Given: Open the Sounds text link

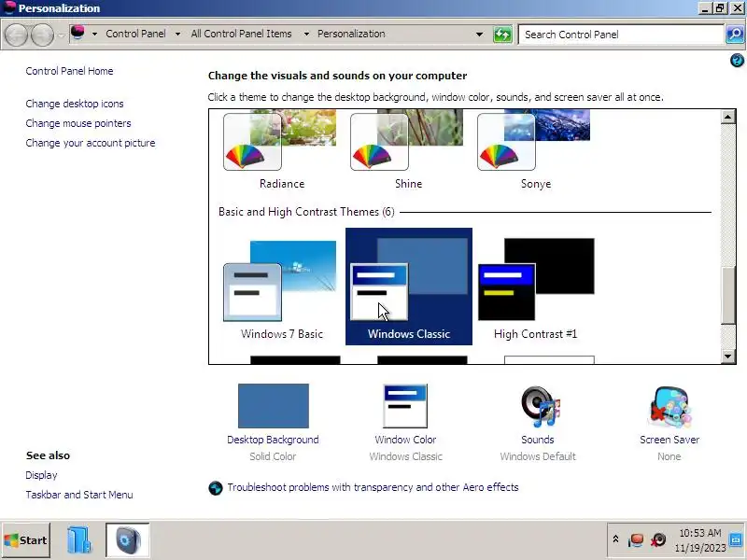Looking at the screenshot, I should pyautogui.click(x=538, y=440).
